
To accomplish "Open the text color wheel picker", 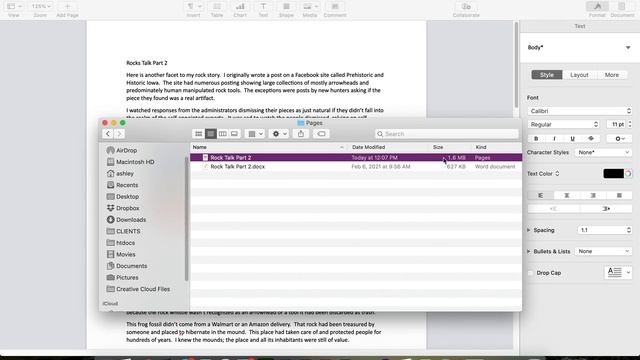I will point(628,173).
